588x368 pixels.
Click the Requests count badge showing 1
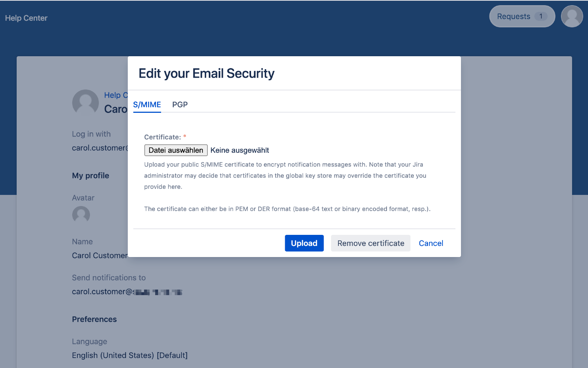tap(541, 16)
